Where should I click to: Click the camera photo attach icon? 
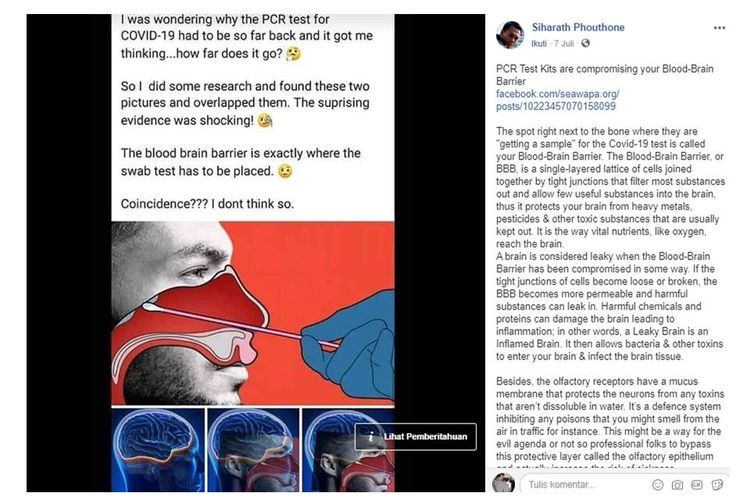(x=677, y=484)
